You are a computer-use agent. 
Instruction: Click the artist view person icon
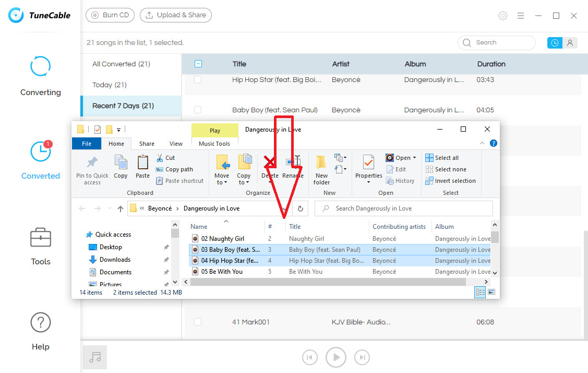pos(570,43)
